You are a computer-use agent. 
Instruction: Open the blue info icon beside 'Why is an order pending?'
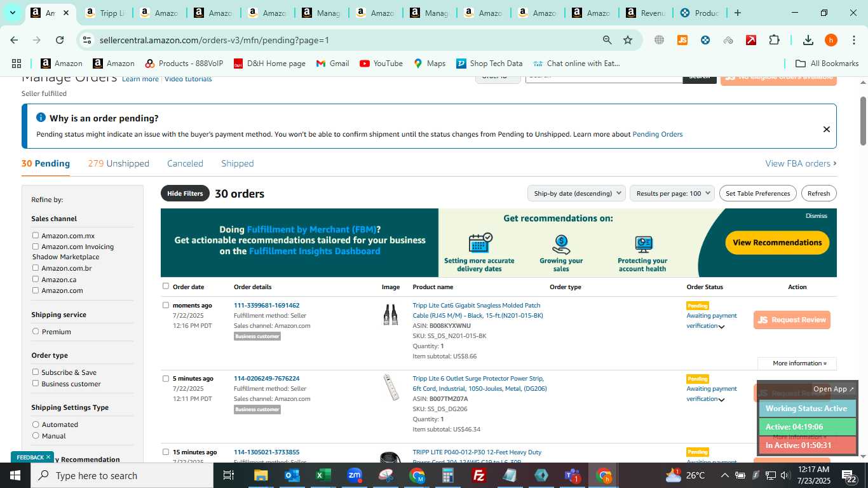tap(41, 118)
